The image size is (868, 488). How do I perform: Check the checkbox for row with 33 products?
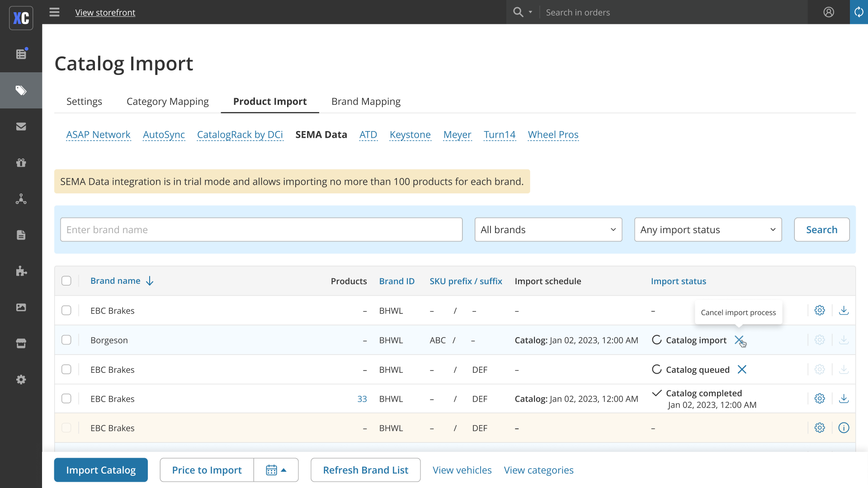[66, 399]
